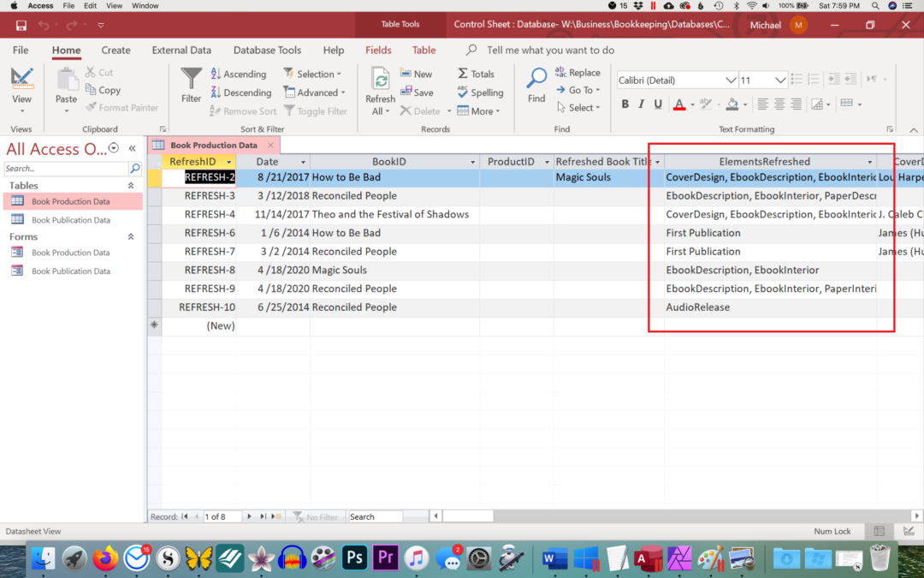Collapse the Tables group in navigation
The image size is (924, 578).
(x=131, y=186)
